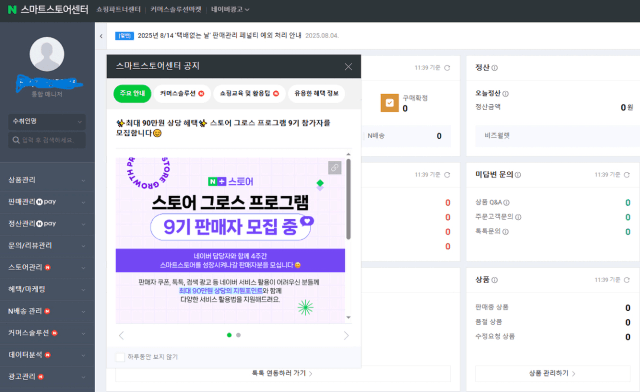This screenshot has height=392, width=640.
Task: Click the magnifier icon in sidebar search
Action: coord(16,140)
